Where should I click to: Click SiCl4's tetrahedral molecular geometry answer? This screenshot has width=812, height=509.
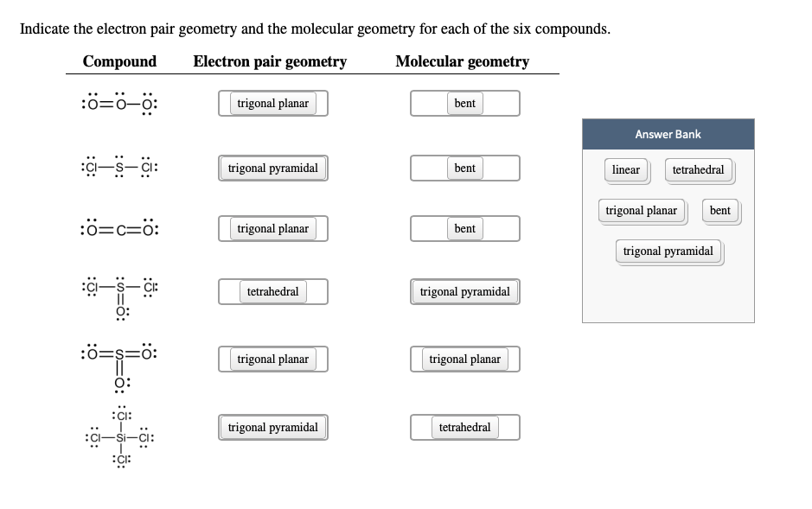464,427
